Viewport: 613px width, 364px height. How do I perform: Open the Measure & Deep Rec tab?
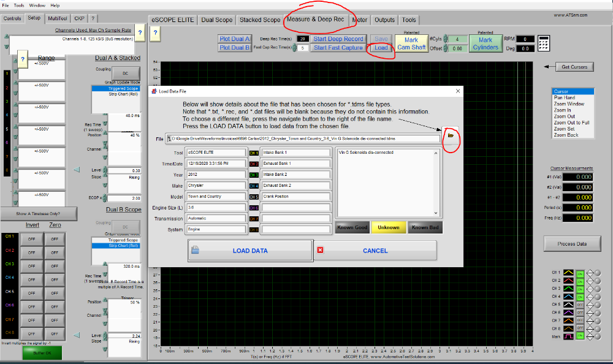click(x=316, y=19)
